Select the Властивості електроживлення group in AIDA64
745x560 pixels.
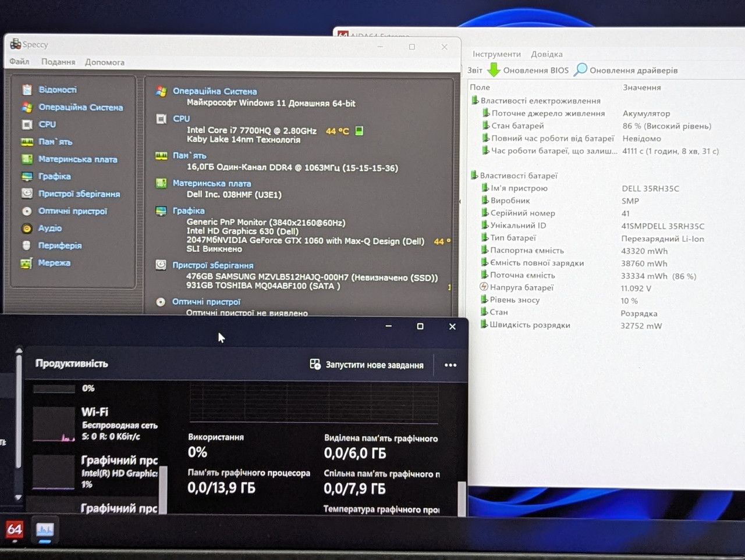point(541,101)
